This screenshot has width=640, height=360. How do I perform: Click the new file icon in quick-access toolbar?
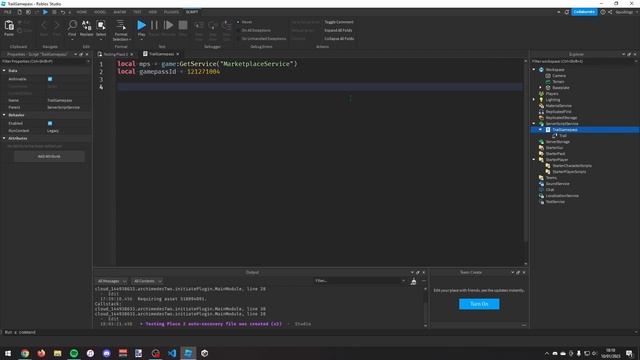[19, 12]
